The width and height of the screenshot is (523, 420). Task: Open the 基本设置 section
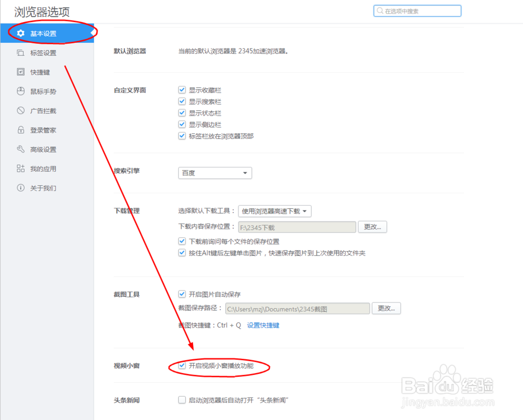[x=47, y=33]
